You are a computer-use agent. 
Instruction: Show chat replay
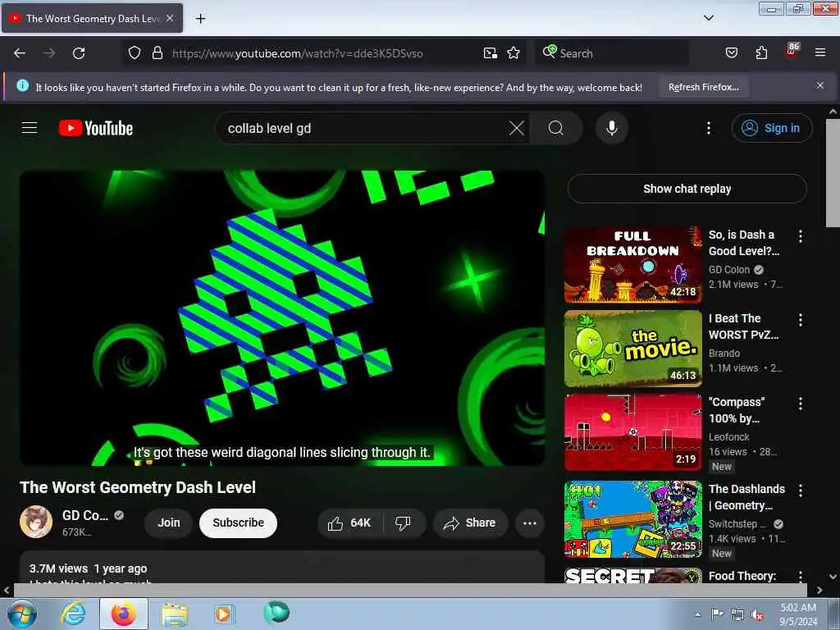tap(687, 189)
